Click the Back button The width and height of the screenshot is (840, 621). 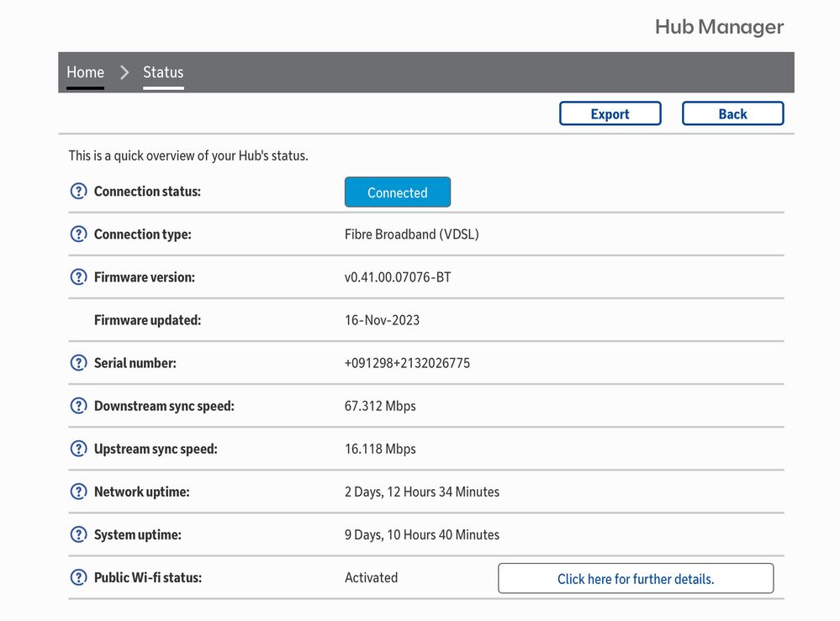coord(732,113)
